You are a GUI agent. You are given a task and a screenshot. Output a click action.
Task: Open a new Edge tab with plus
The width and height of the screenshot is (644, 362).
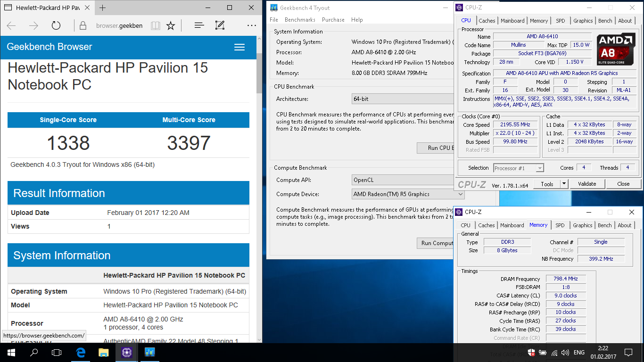point(102,8)
